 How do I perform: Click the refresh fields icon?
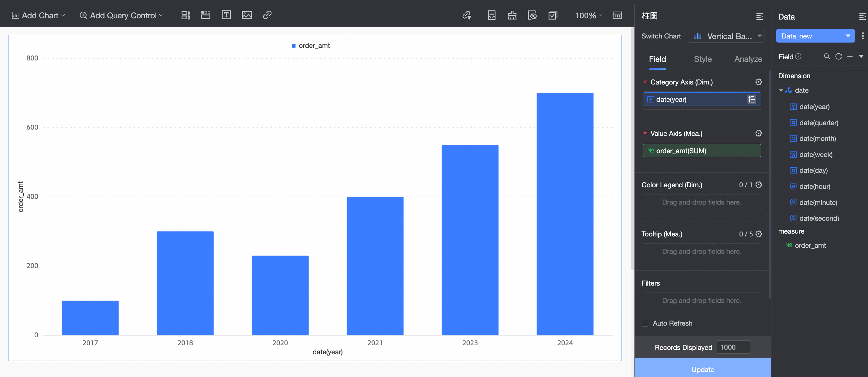839,56
